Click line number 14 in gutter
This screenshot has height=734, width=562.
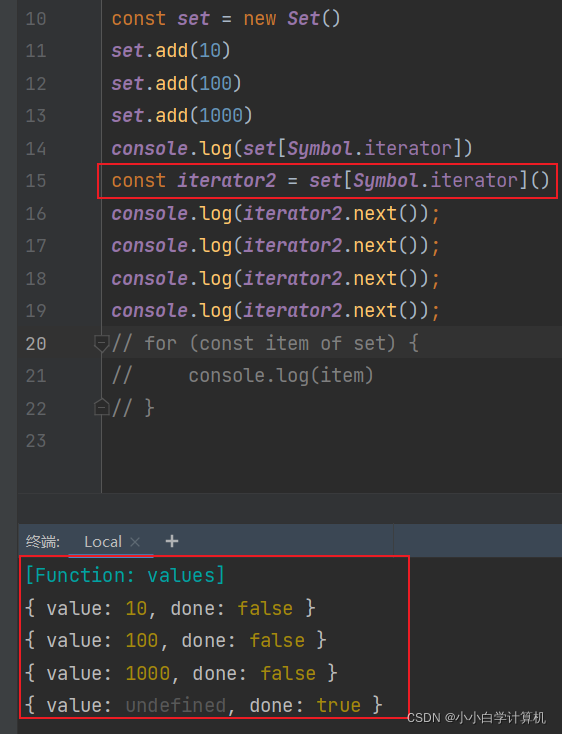pyautogui.click(x=36, y=149)
